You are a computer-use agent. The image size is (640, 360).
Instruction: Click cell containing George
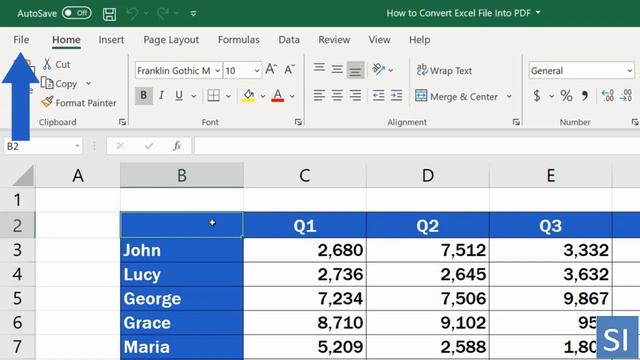coord(182,299)
